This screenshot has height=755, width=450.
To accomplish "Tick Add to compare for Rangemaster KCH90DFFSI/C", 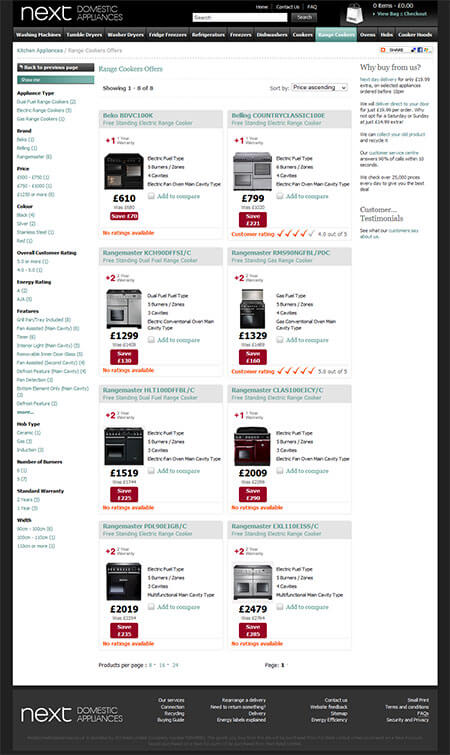I will pyautogui.click(x=151, y=340).
